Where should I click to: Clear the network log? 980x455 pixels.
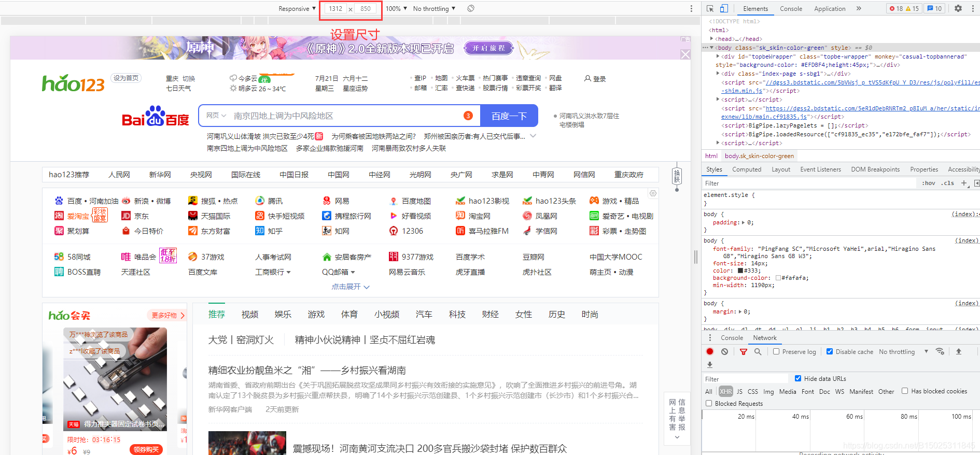point(724,351)
